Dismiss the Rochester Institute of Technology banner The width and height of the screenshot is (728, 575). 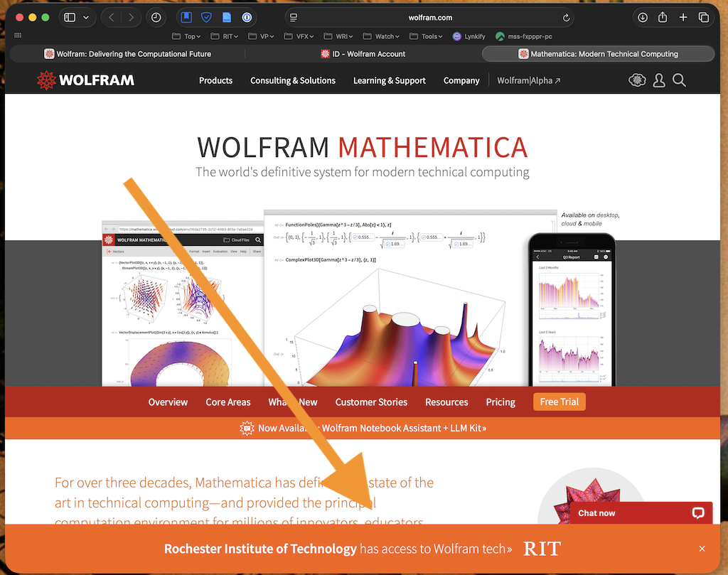(x=702, y=549)
